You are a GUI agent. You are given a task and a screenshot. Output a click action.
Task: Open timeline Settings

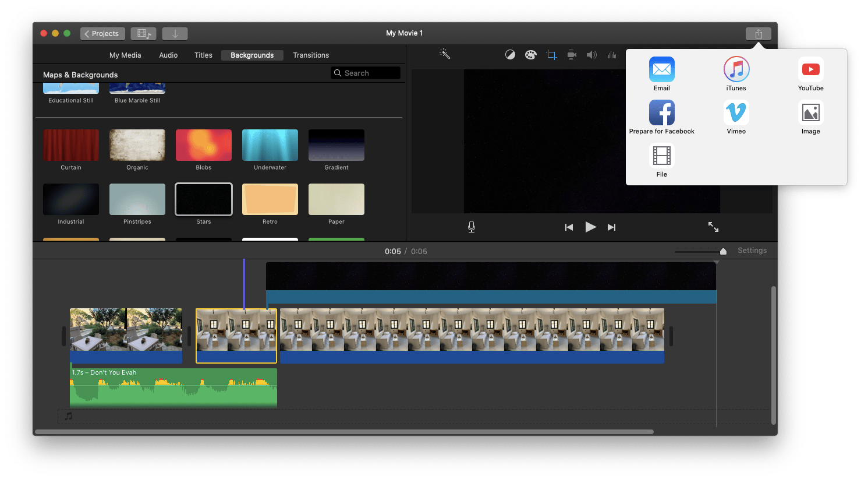(752, 251)
